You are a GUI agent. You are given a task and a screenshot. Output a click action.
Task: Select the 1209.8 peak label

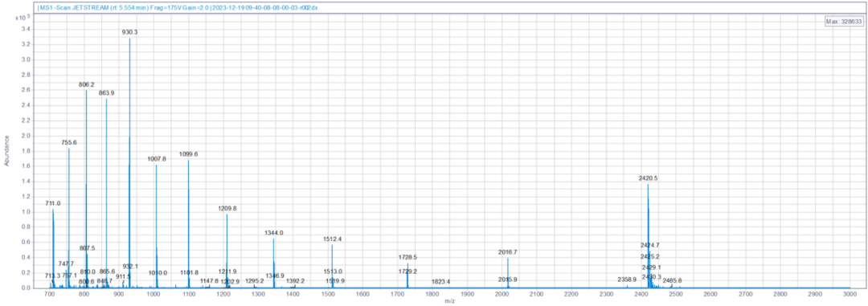click(227, 209)
